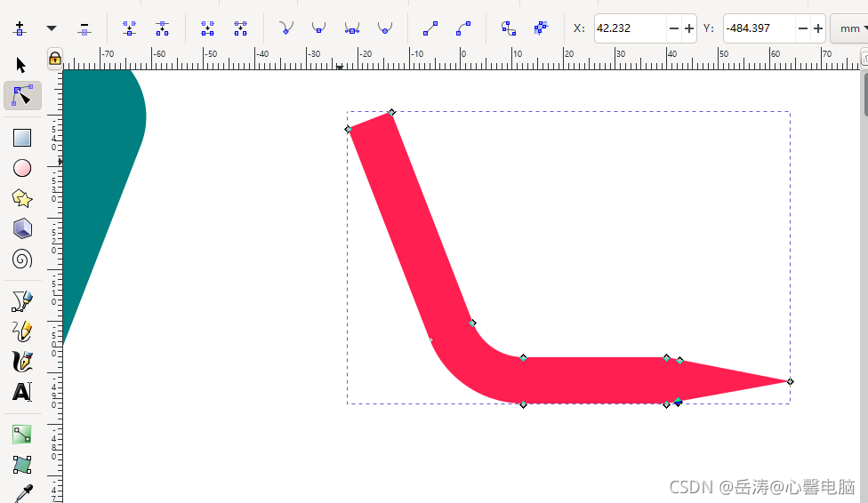Select the Bezier pen tool
The width and height of the screenshot is (868, 503).
pos(22,301)
